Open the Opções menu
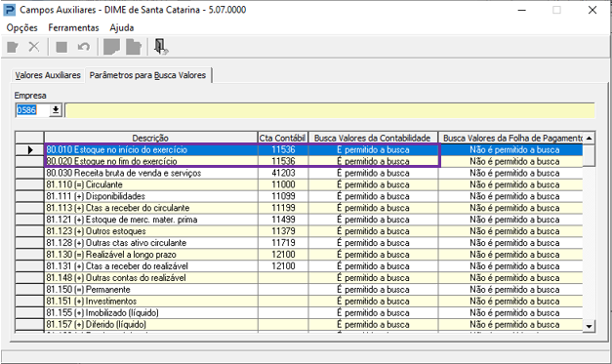Viewport: 612px width, 364px height. 21,27
